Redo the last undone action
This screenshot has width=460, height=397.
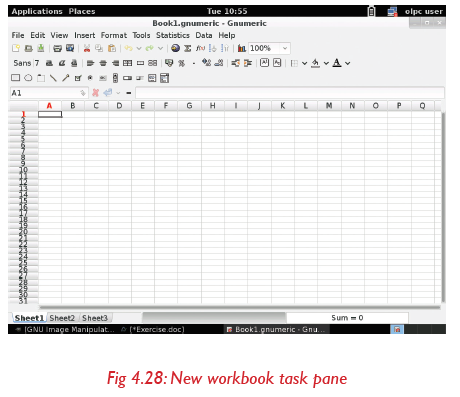tap(149, 48)
